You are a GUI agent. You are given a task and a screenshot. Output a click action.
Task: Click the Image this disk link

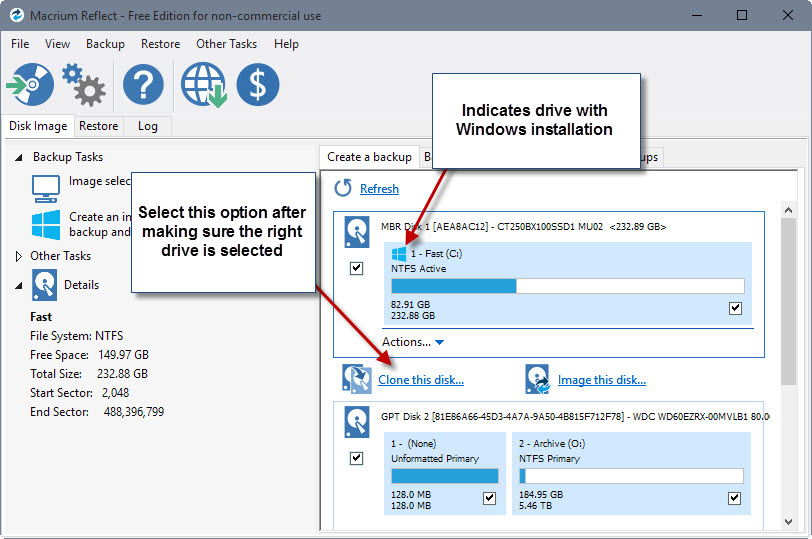point(602,380)
